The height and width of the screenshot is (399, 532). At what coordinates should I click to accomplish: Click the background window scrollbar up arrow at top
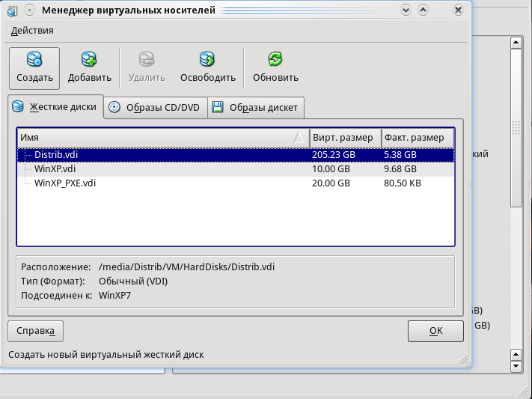[516, 43]
